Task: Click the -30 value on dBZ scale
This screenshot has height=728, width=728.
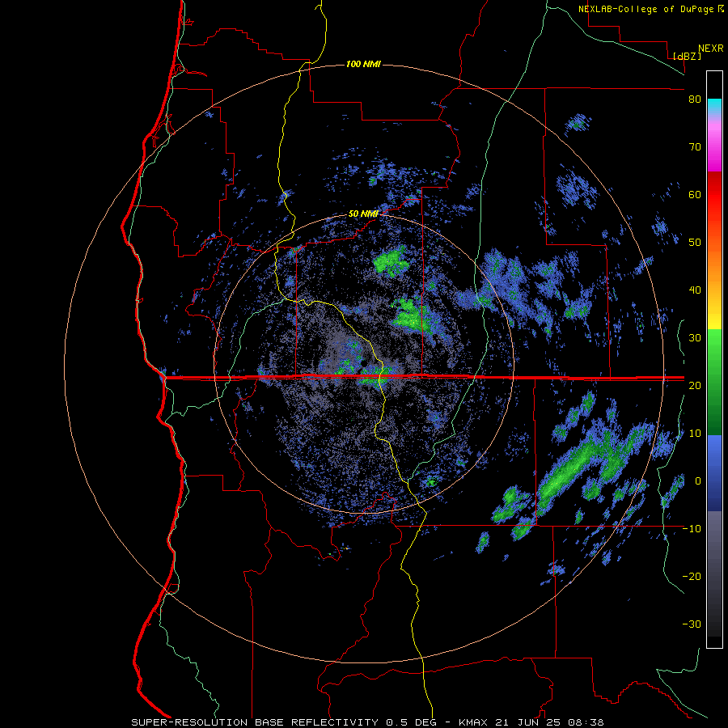Action: (692, 624)
